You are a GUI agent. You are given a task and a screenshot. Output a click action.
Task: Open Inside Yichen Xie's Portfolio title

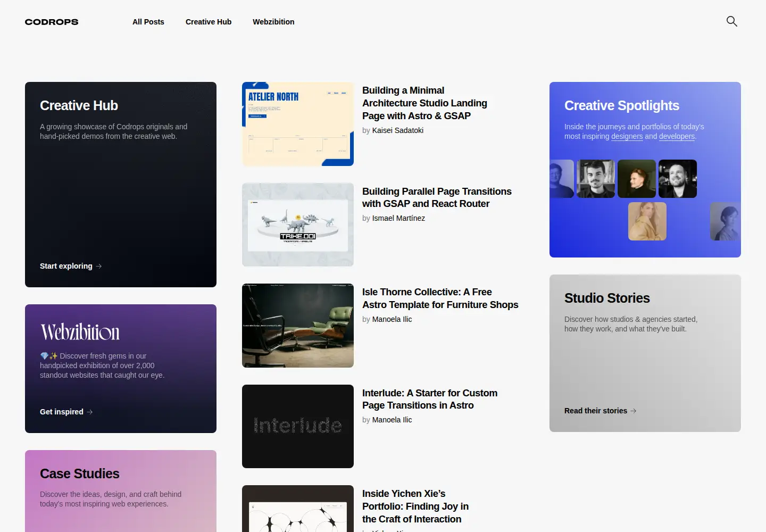[x=415, y=506]
